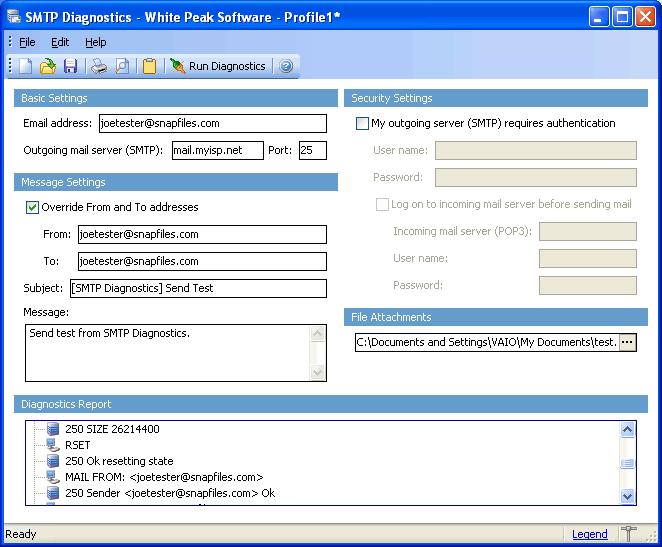Print the report with printer icon
662x547 pixels.
pos(99,66)
